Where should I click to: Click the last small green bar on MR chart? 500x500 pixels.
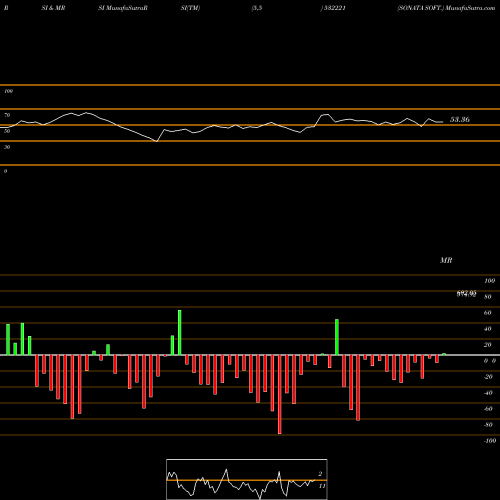(x=444, y=354)
